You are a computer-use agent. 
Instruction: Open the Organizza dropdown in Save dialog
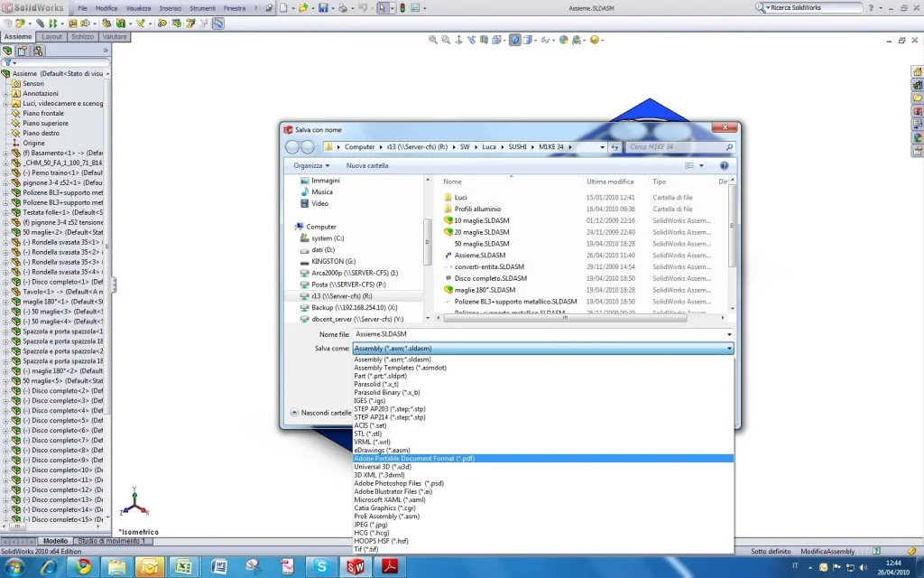pyautogui.click(x=311, y=166)
